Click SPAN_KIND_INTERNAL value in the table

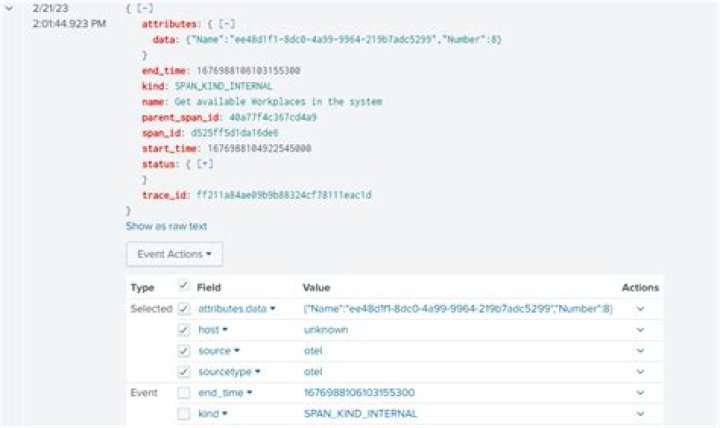[360, 414]
